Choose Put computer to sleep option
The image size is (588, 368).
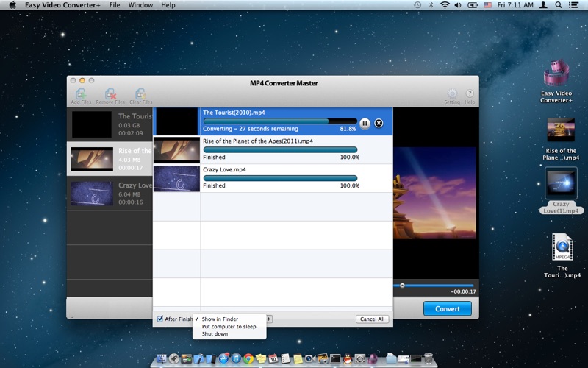pyautogui.click(x=229, y=326)
